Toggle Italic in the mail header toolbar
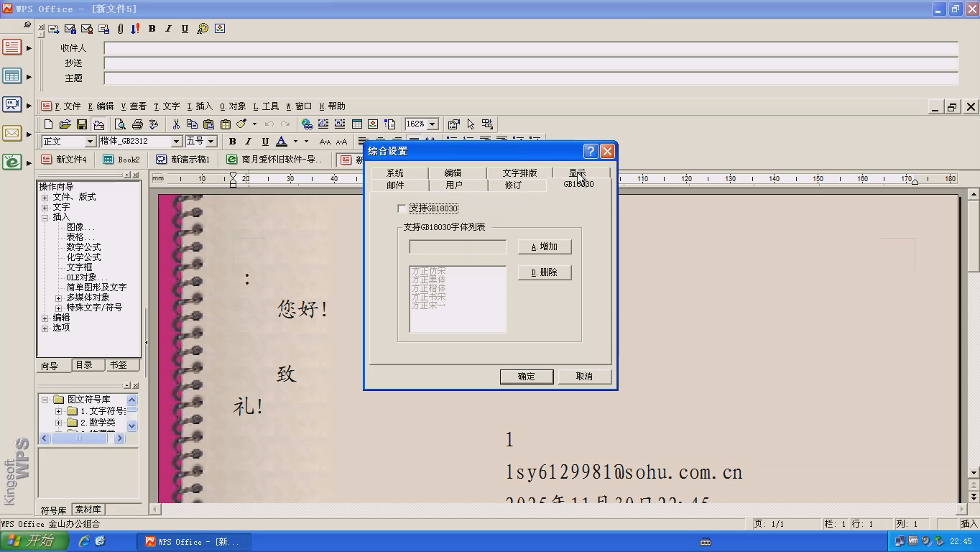This screenshot has height=552, width=980. (168, 29)
